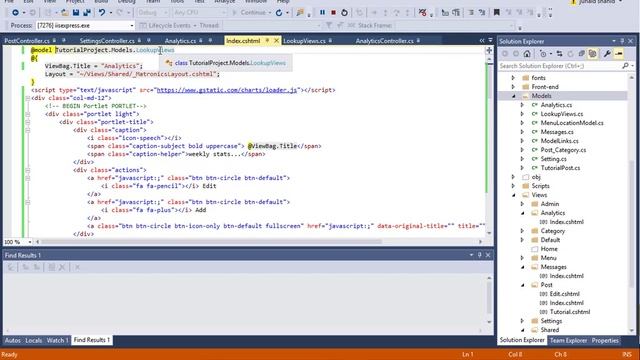The width and height of the screenshot is (640, 360).
Task: Pin the Index.cshtml tab
Action: (267, 41)
